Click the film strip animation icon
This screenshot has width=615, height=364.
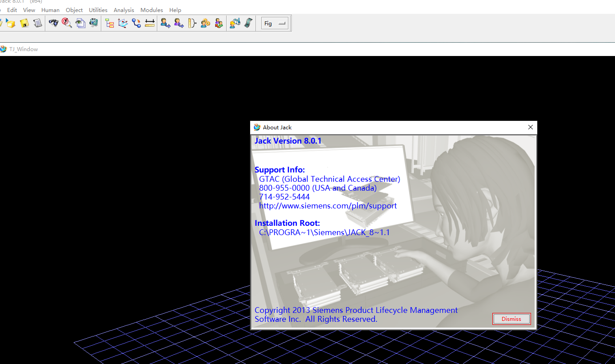(248, 23)
